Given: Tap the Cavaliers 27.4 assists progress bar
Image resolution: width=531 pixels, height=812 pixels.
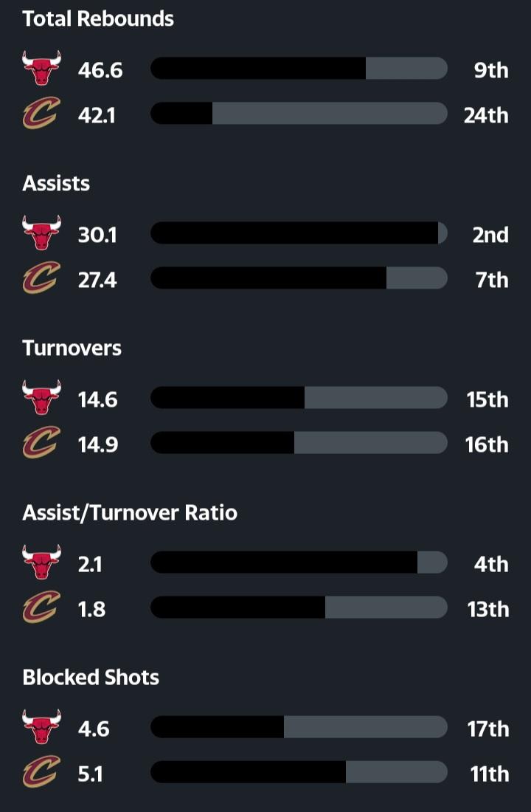Looking at the screenshot, I should [x=299, y=278].
